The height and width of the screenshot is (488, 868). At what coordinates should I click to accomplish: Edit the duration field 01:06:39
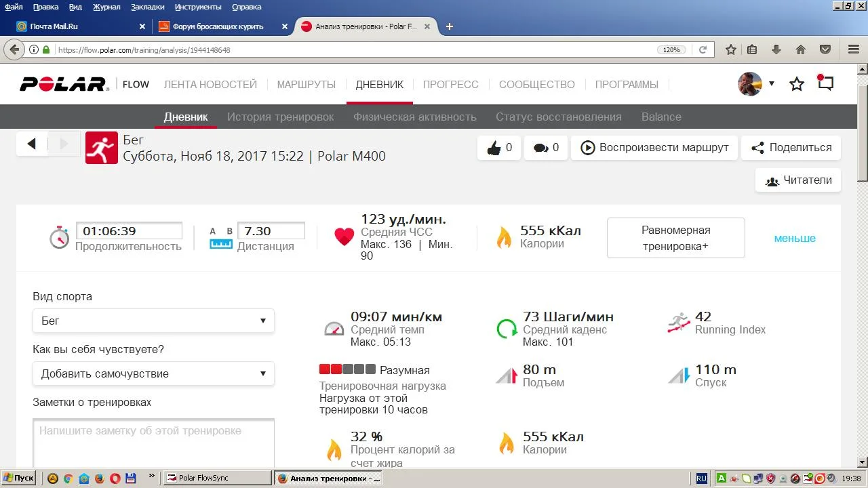point(129,231)
